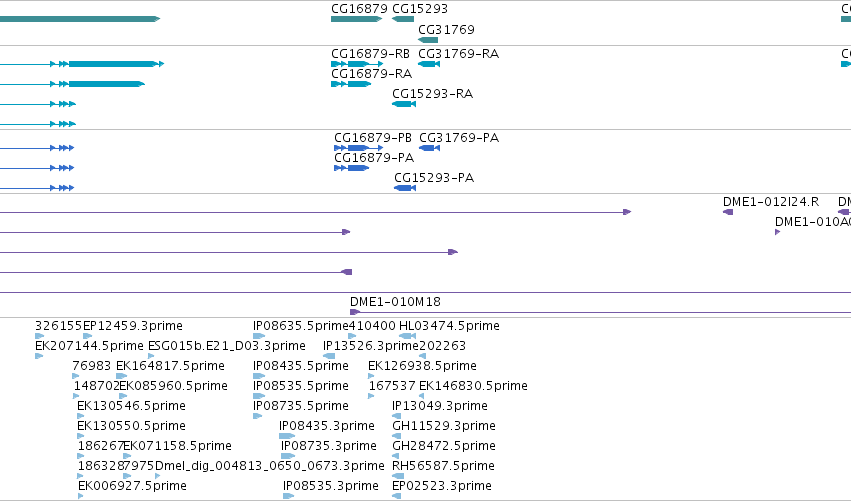Click EST EP12459.3prime
The height and width of the screenshot is (501, 851).
pos(87,336)
